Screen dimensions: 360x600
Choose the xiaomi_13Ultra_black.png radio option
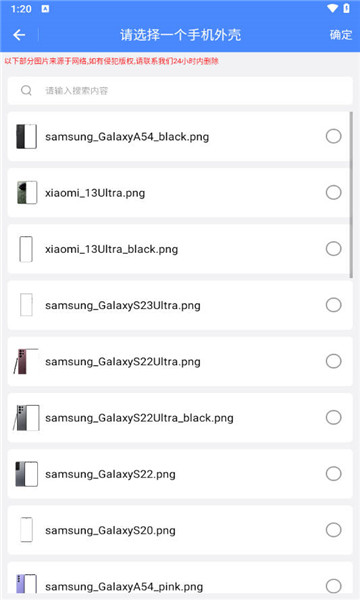[x=334, y=249]
